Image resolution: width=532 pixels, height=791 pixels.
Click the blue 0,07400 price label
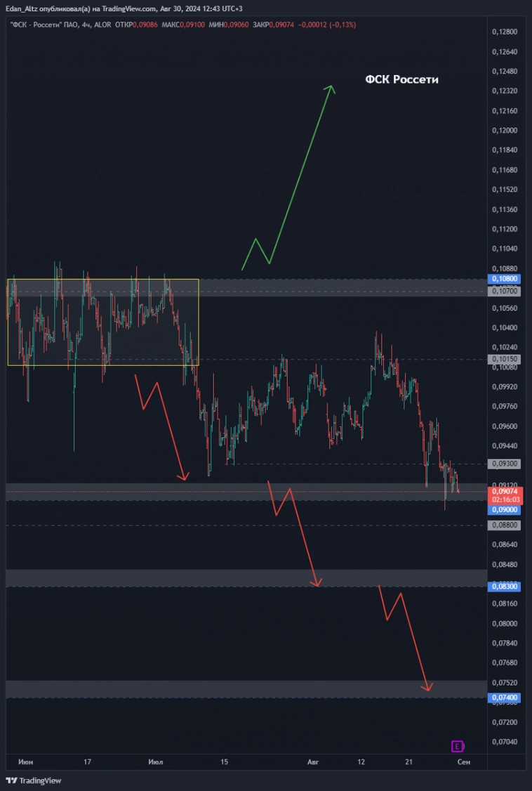click(x=503, y=698)
